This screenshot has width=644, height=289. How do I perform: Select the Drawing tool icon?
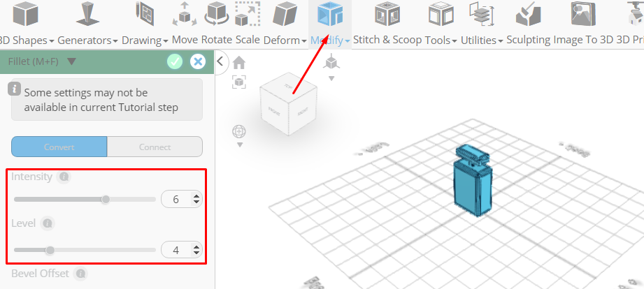tap(145, 15)
